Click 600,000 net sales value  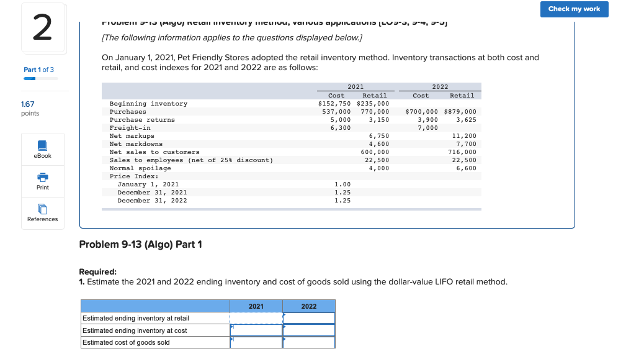[x=375, y=152]
